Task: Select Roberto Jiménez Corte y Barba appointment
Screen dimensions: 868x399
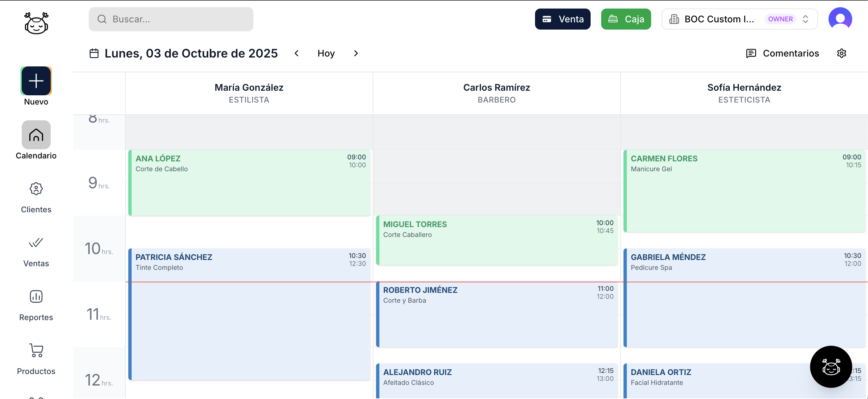Action: (496, 314)
